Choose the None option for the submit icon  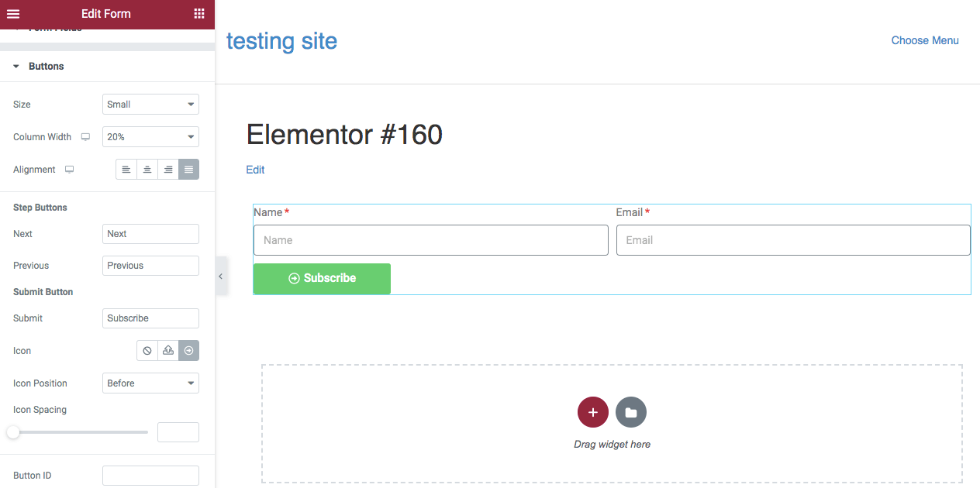click(x=147, y=350)
